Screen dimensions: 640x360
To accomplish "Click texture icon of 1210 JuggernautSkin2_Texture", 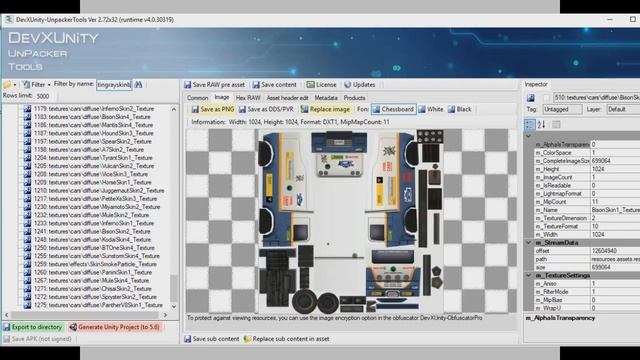I will coord(27,191).
